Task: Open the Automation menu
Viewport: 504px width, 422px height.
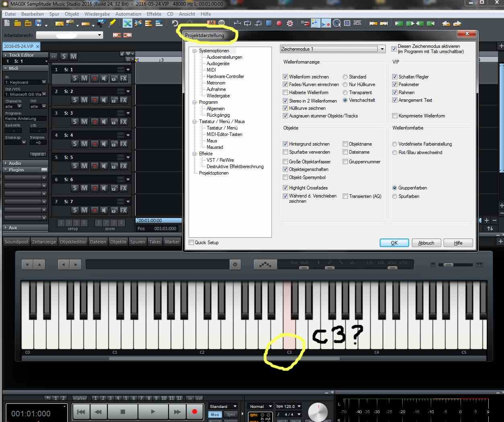Action: (128, 14)
